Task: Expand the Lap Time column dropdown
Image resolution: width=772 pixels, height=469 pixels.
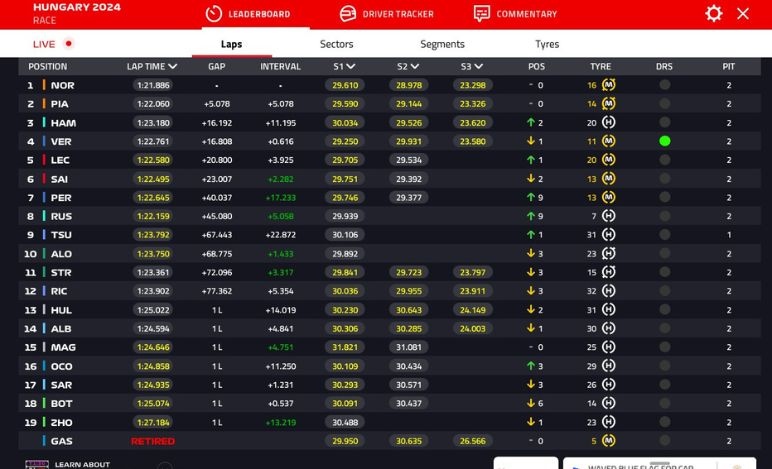Action: [x=173, y=67]
